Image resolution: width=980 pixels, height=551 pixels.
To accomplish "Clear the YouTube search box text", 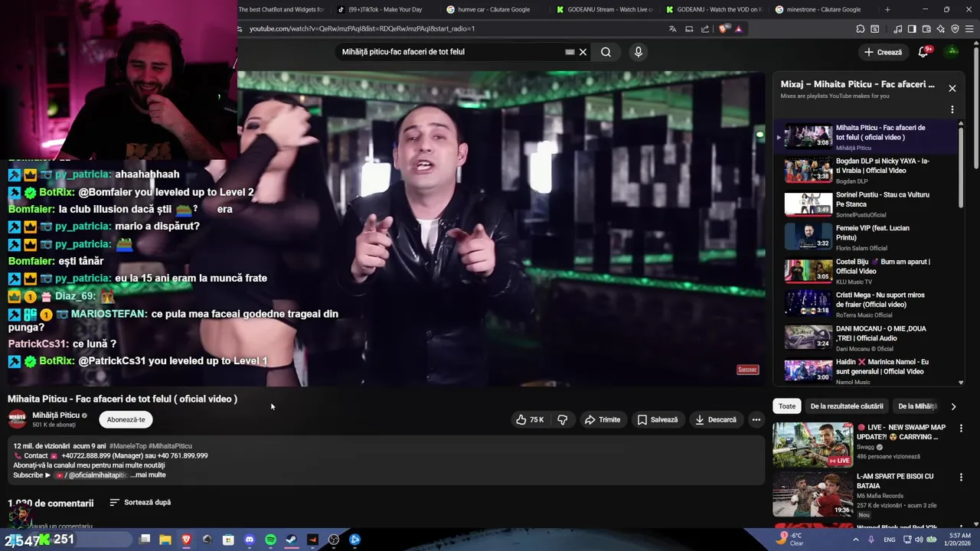I will click(583, 52).
